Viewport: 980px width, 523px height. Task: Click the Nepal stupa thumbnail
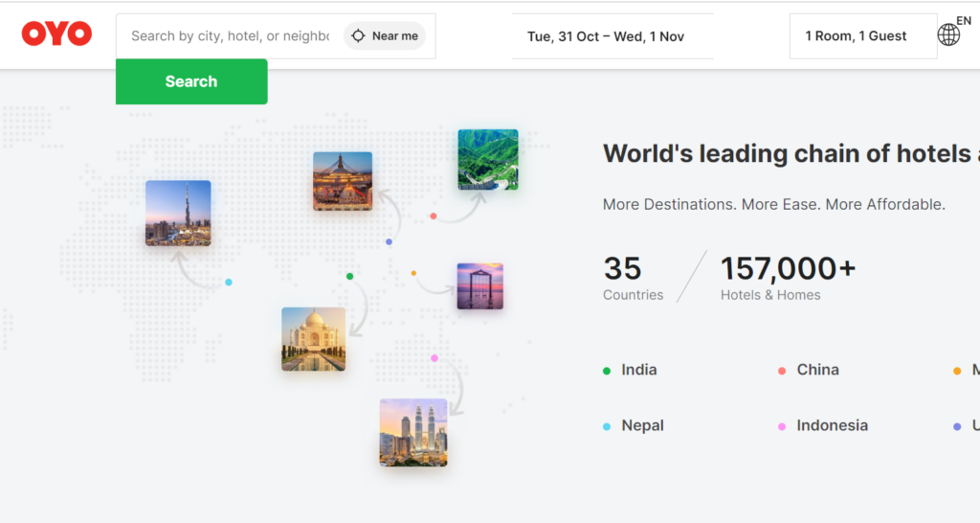click(x=343, y=181)
